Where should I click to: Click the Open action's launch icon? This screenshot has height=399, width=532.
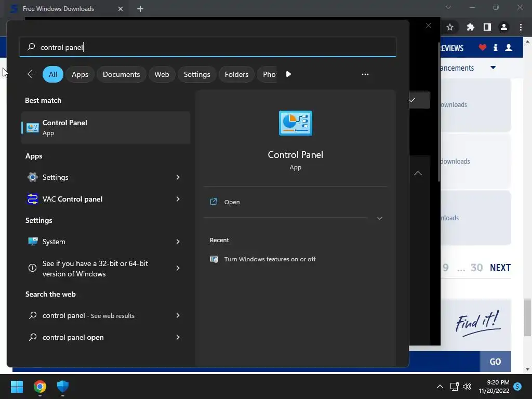[x=214, y=202]
